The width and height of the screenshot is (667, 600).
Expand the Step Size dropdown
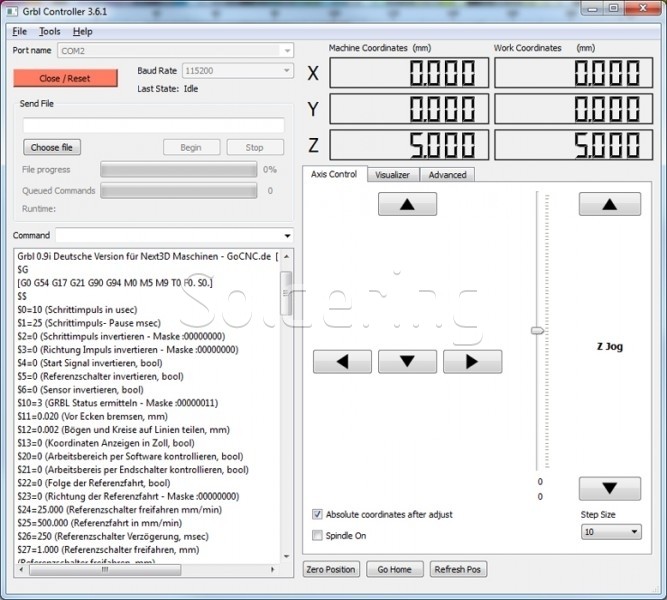click(610, 532)
